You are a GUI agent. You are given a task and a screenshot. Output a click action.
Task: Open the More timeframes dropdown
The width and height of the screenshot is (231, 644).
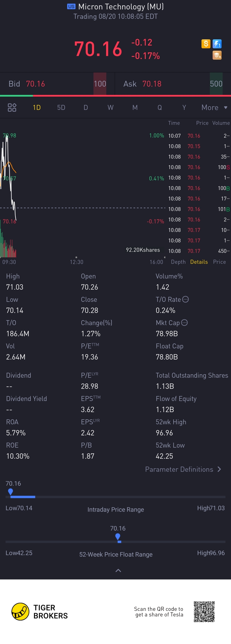(x=214, y=108)
